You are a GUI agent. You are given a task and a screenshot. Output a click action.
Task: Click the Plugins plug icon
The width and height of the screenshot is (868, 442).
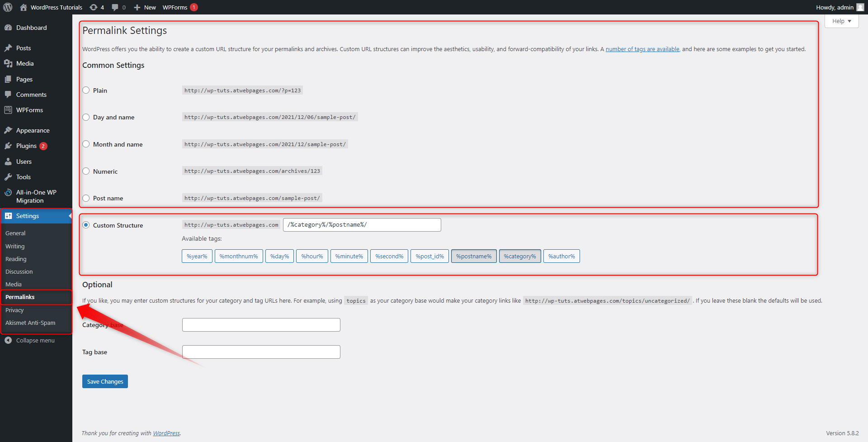point(8,146)
